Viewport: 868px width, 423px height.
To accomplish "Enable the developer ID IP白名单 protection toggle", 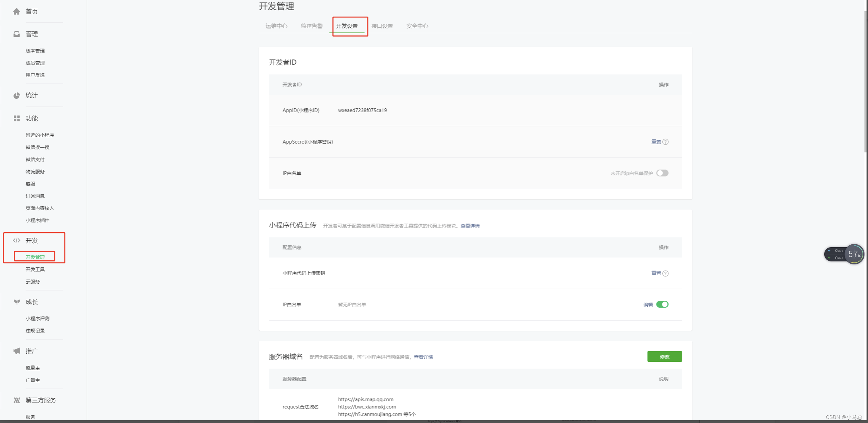I will pyautogui.click(x=662, y=173).
